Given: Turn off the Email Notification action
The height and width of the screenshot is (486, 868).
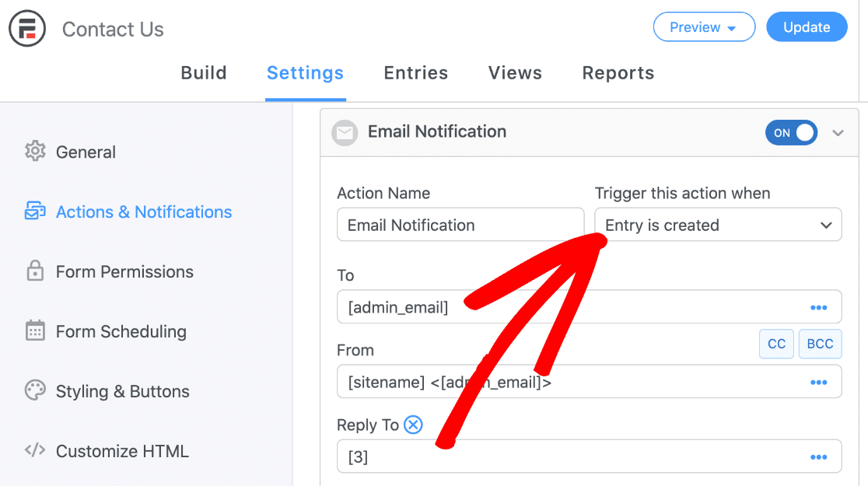Looking at the screenshot, I should tap(791, 132).
